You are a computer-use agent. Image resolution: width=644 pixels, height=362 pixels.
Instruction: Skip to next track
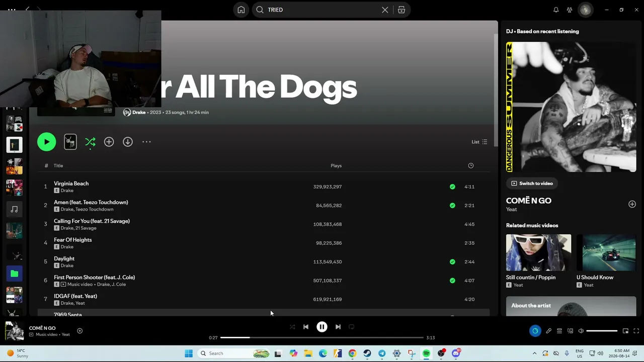click(x=338, y=327)
